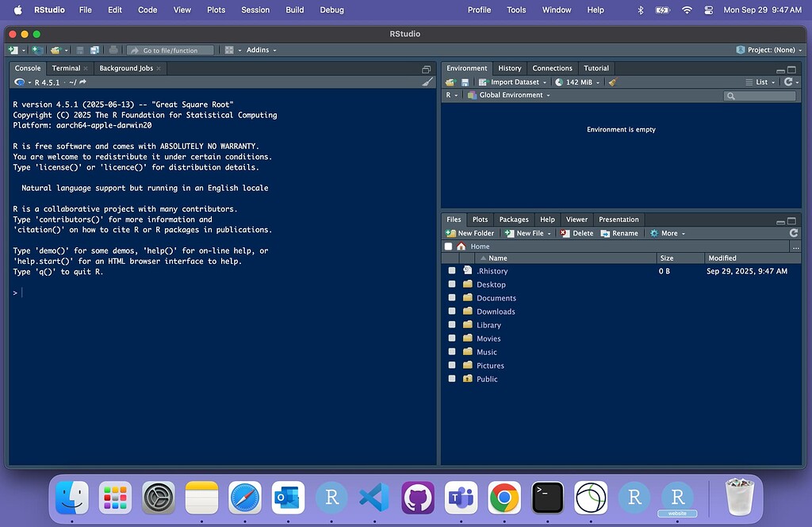Click the Home icon in the Files path bar
Image resolution: width=812 pixels, height=527 pixels.
pyautogui.click(x=462, y=246)
